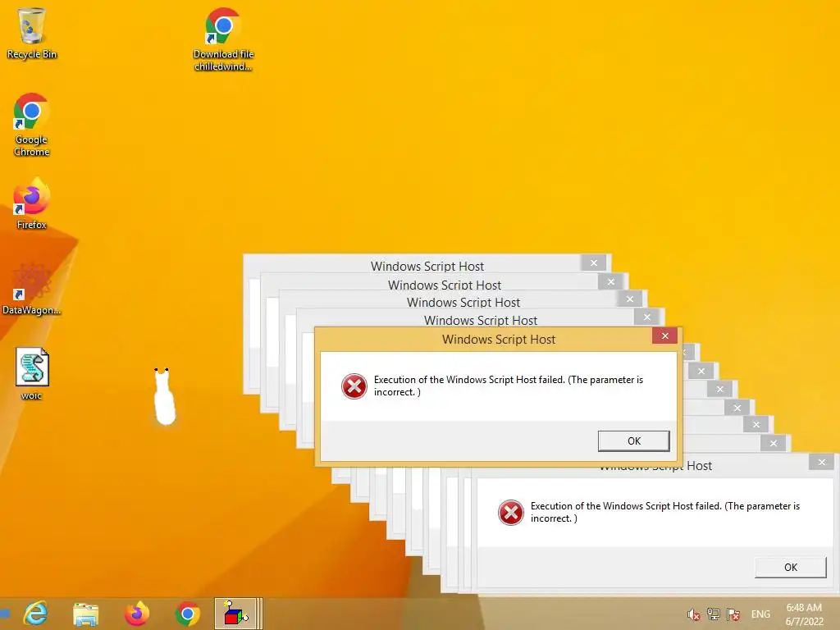Click the error icon in bottom-right dialog

510,512
